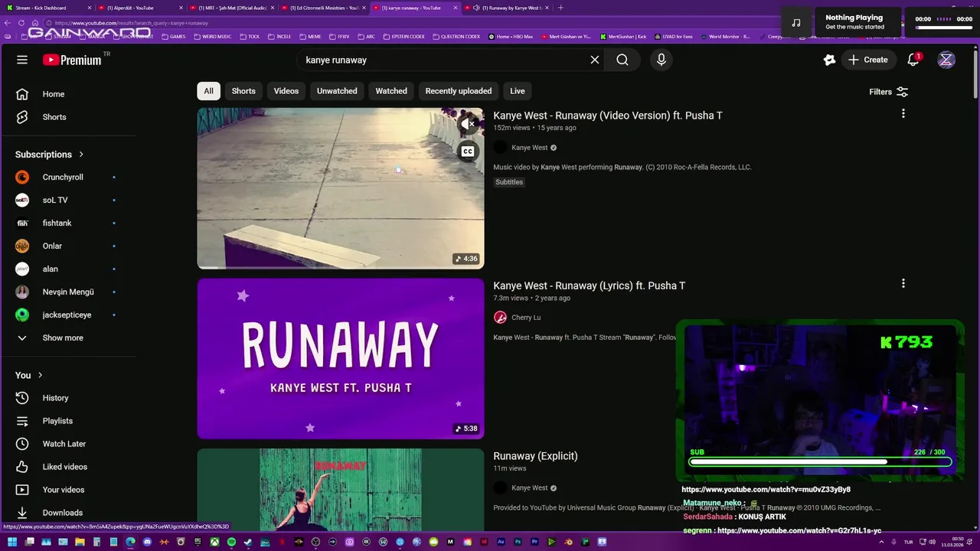This screenshot has width=980, height=551.
Task: Switch to Ed Citronnelli Ministries tab
Action: pyautogui.click(x=322, y=8)
